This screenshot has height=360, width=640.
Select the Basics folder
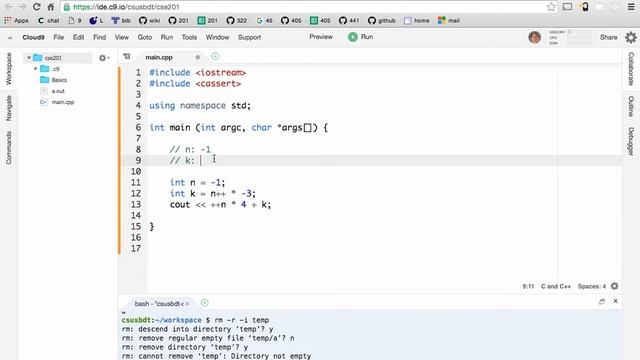(x=59, y=80)
